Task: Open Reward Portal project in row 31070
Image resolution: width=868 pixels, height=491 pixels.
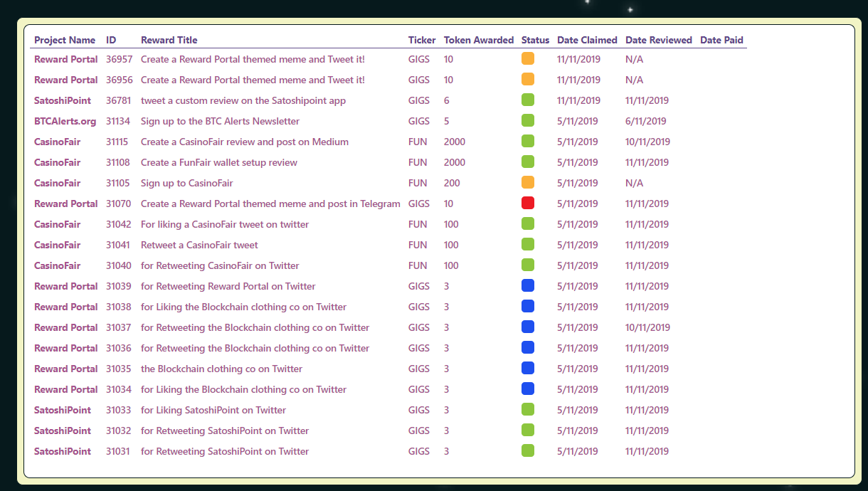Action: 66,204
